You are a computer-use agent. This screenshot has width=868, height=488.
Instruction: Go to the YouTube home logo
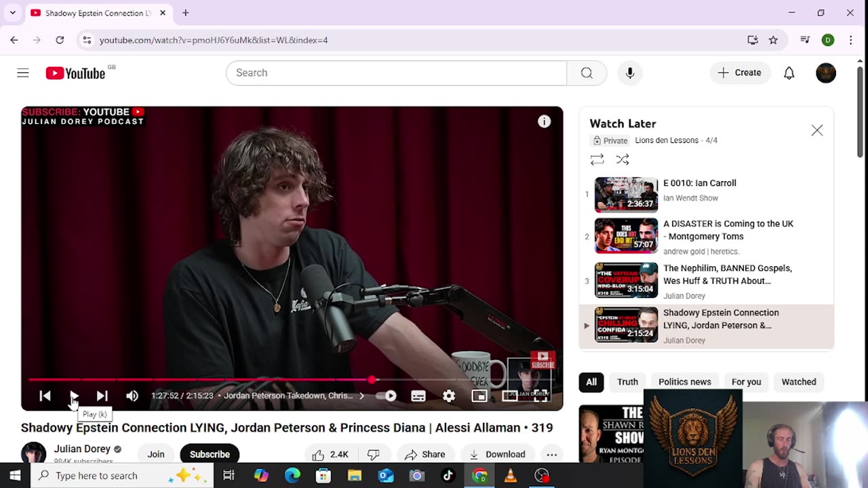coord(75,73)
